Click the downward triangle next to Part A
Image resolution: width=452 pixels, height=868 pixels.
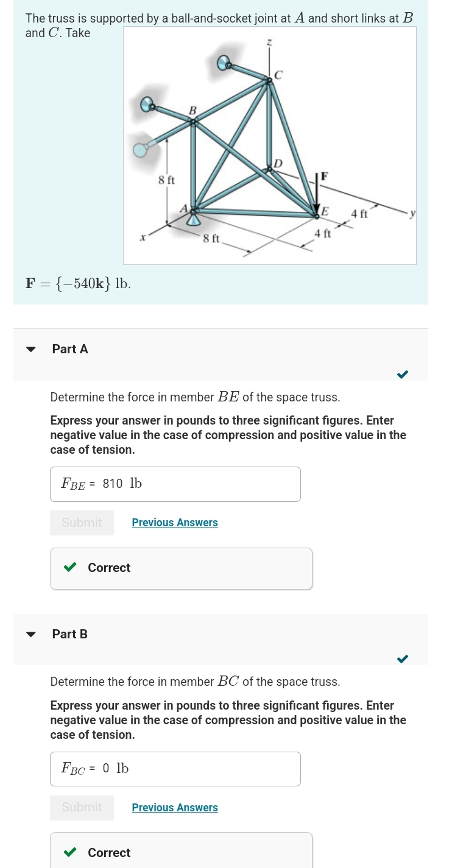30,349
